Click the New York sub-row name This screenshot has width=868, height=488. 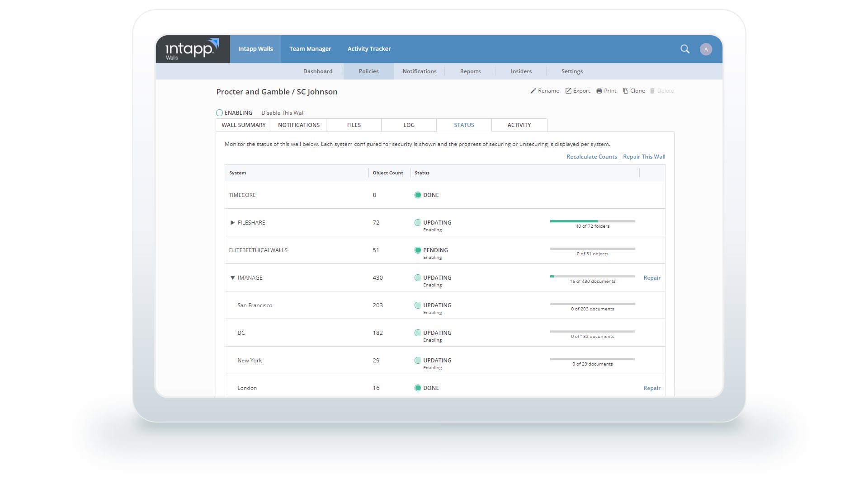pyautogui.click(x=250, y=361)
